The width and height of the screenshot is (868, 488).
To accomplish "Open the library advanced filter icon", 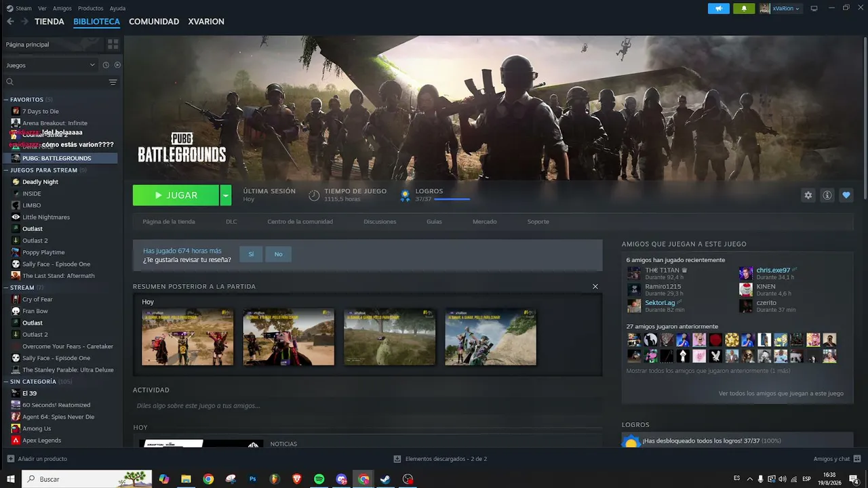I will 113,82.
